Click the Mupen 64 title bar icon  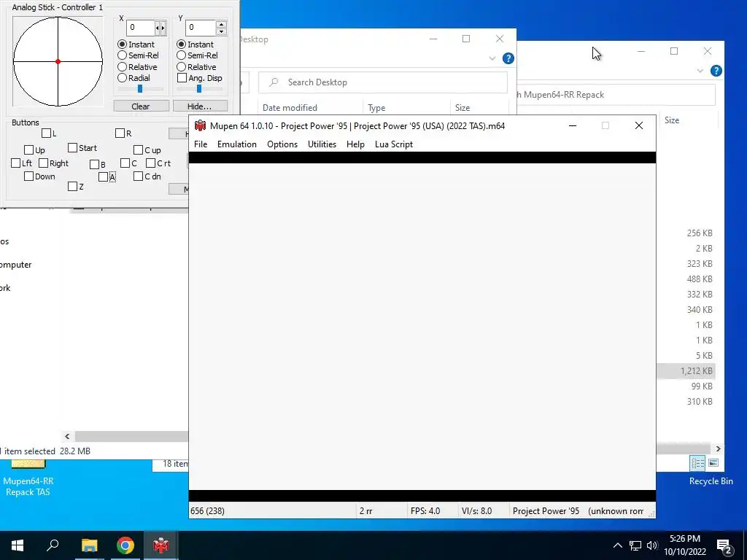pos(200,125)
